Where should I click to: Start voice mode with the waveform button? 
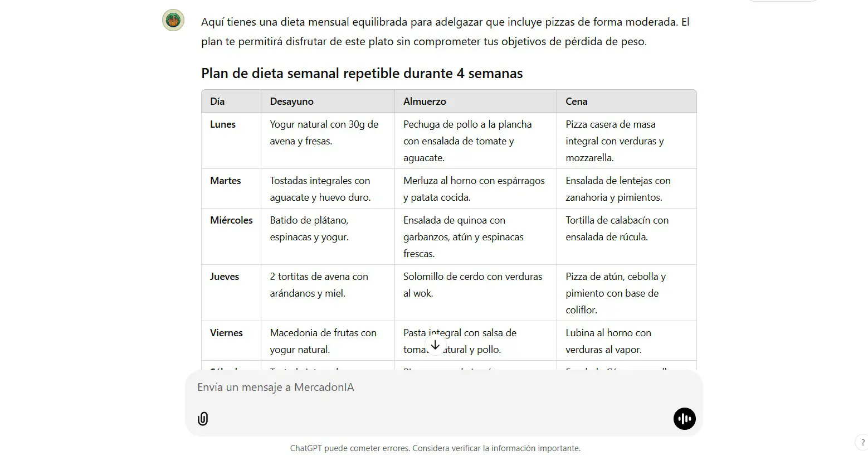point(684,419)
